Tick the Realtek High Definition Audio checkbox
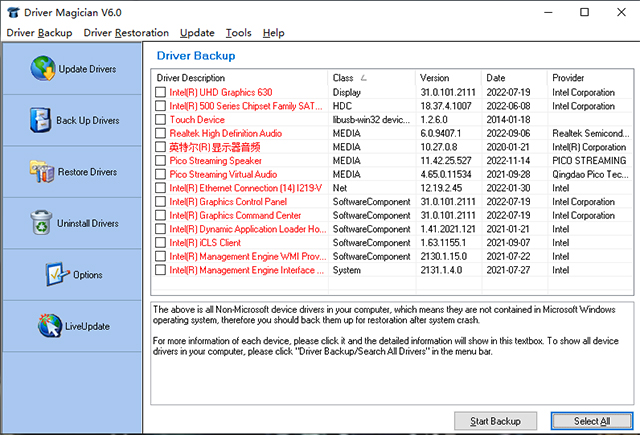 [160, 133]
